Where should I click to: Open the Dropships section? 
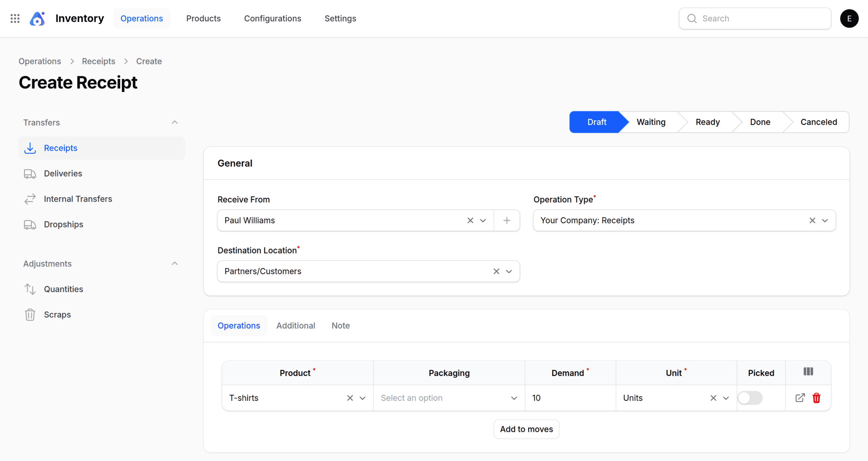click(x=63, y=224)
